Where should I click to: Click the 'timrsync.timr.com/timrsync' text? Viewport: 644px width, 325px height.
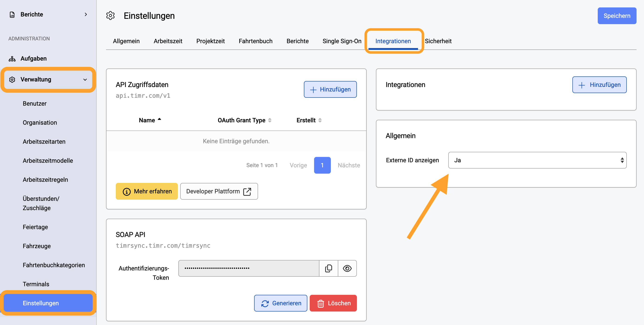point(163,246)
